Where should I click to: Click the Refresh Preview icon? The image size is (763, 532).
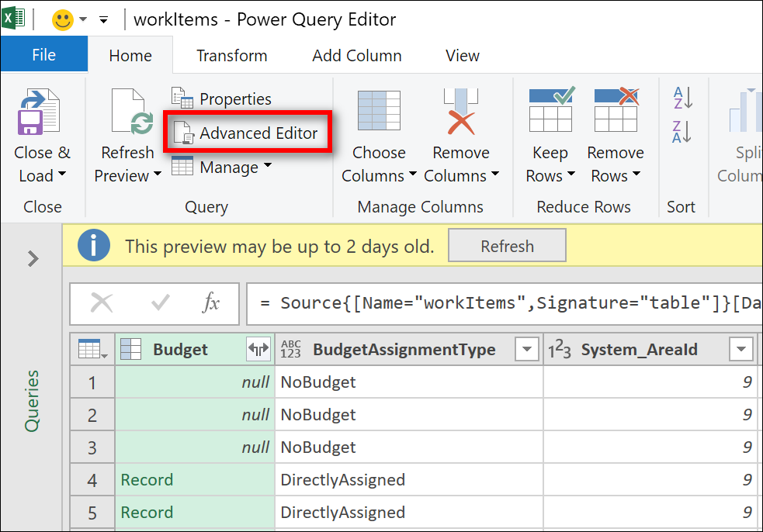[x=133, y=112]
